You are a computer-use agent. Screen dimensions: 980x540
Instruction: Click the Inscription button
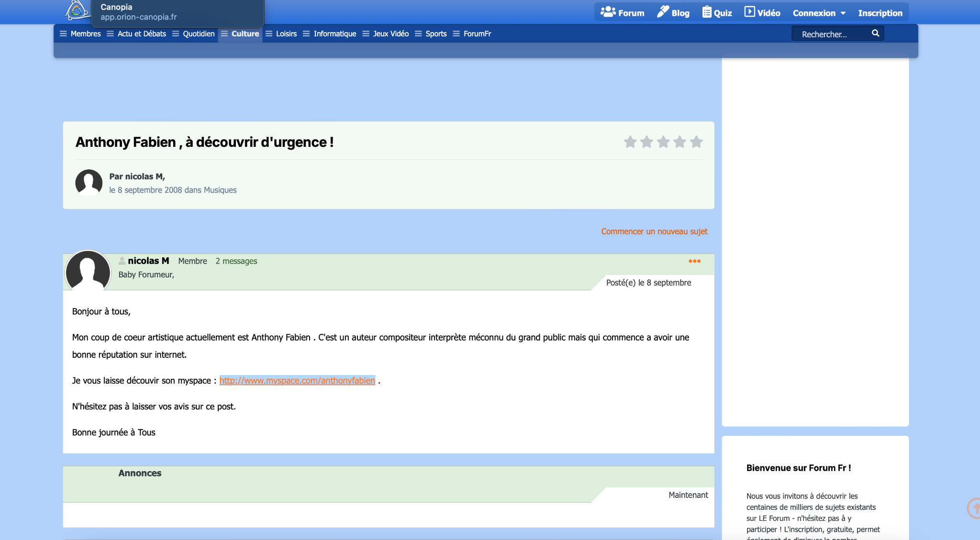pos(880,13)
